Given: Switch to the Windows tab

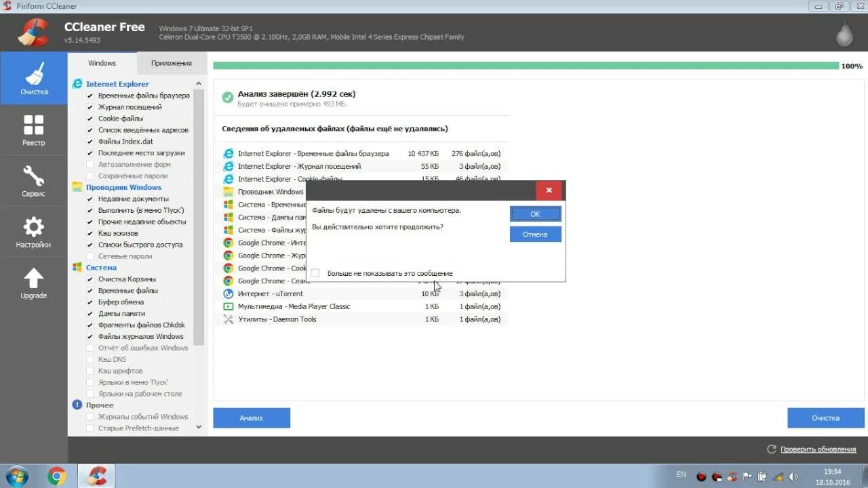Looking at the screenshot, I should 102,62.
